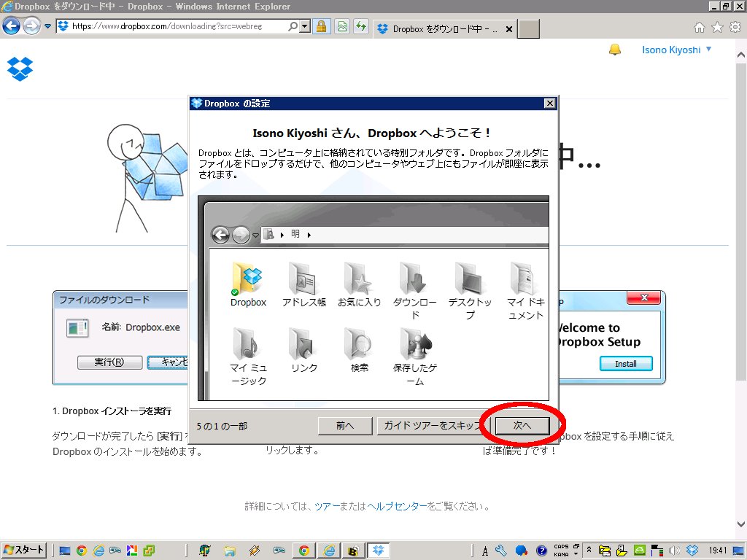Click the Chrome quick launch icon
The width and height of the screenshot is (747, 560).
coord(82,551)
